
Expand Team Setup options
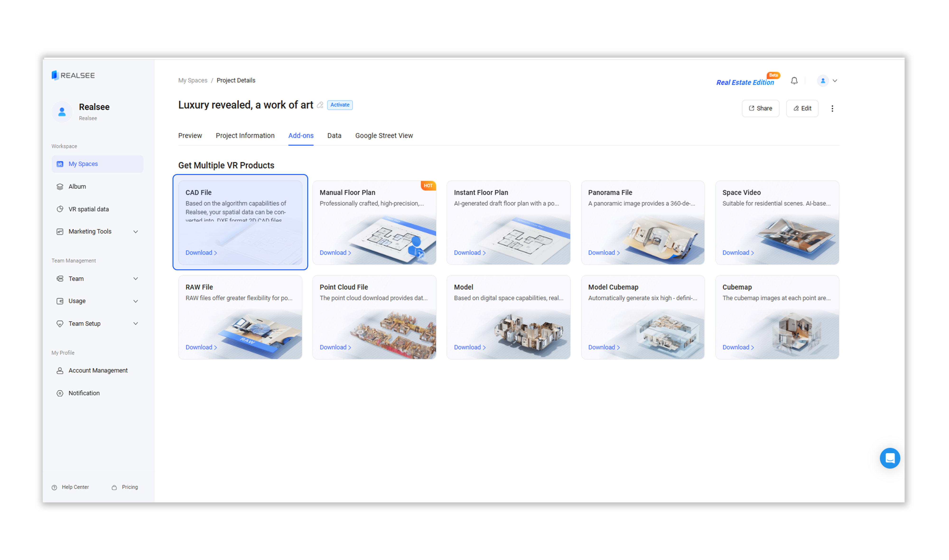pos(135,323)
